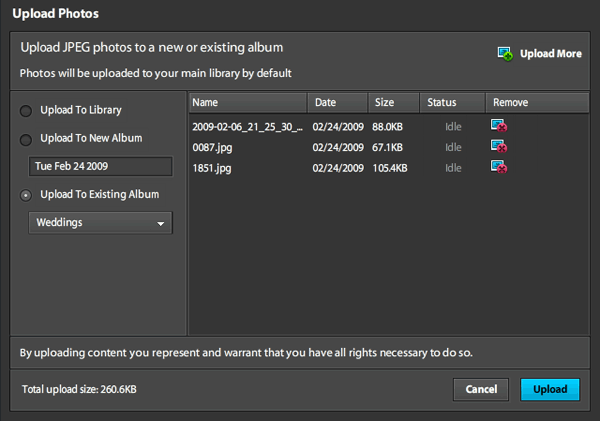Screen dimensions: 600x421
Task: Remove the 2009-02-06 file from list
Action: pos(498,126)
